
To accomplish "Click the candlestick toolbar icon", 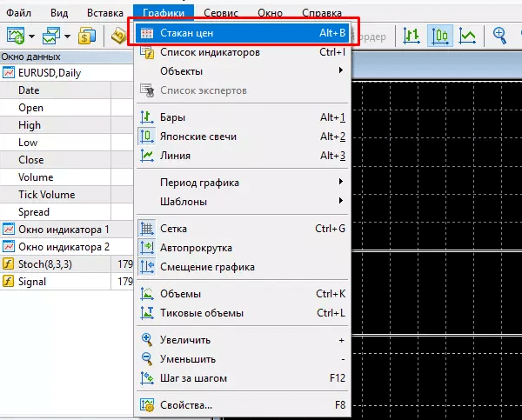I will [x=440, y=36].
